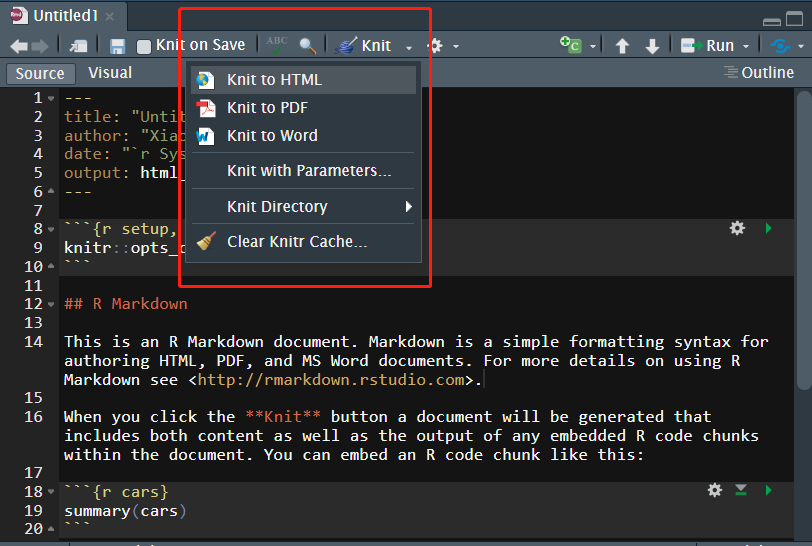Viewport: 812px width, 546px height.
Task: Show document in new window icon
Action: click(79, 47)
